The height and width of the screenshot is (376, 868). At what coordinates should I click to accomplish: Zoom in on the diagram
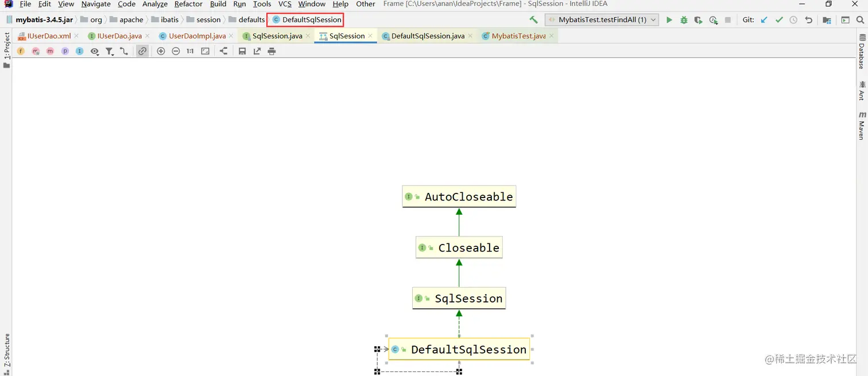coord(161,51)
